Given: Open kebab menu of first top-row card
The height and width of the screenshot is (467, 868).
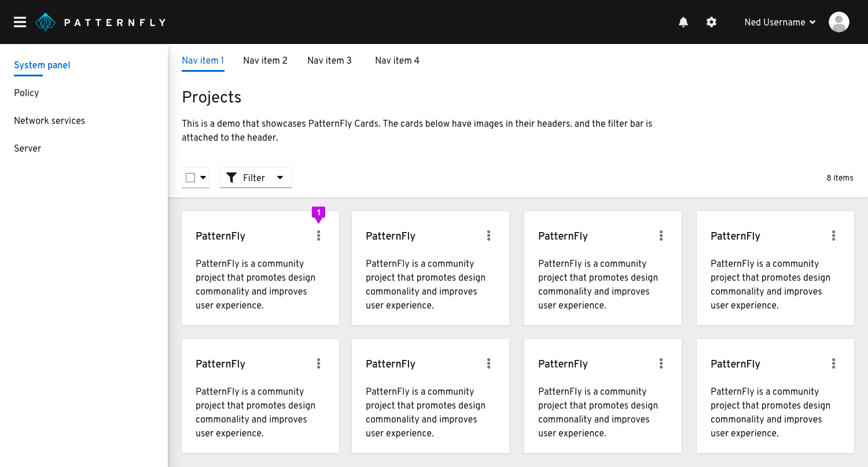Looking at the screenshot, I should point(319,236).
